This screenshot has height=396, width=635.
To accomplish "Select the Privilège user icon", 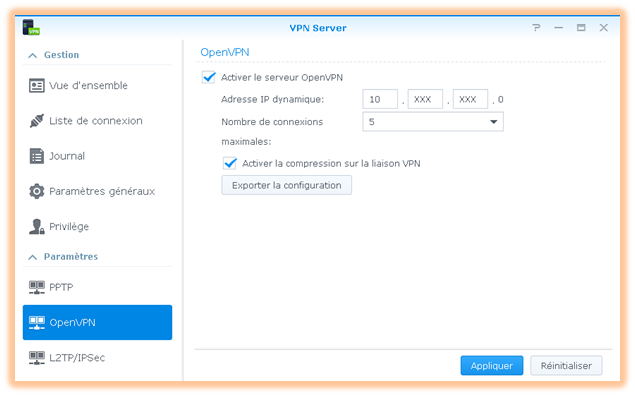I will [36, 226].
